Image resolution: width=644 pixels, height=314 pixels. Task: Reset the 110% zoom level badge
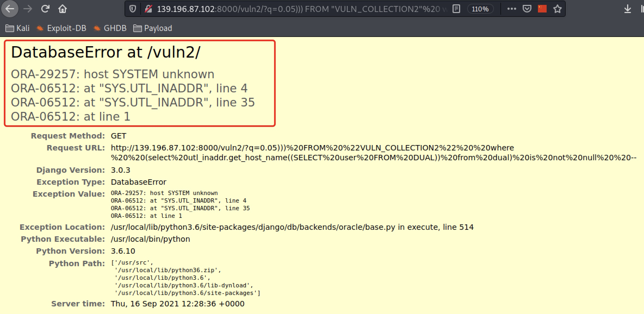tap(480, 9)
